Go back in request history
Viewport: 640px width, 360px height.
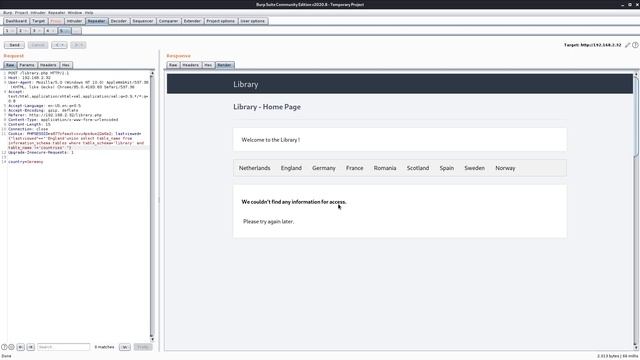pyautogui.click(x=59, y=45)
